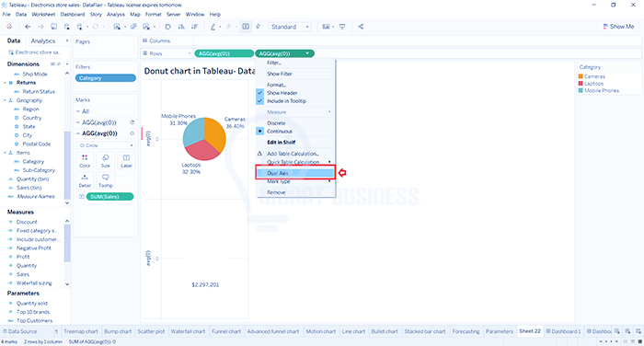644x346 pixels.
Task: Click the orange Cameras pie slice
Action: coord(215,134)
